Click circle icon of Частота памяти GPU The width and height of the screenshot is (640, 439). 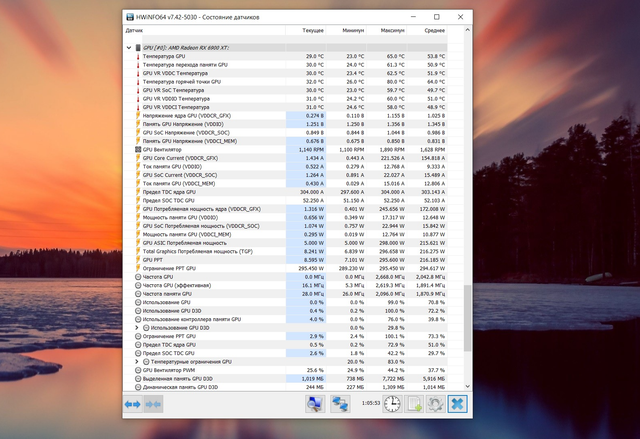(x=138, y=294)
